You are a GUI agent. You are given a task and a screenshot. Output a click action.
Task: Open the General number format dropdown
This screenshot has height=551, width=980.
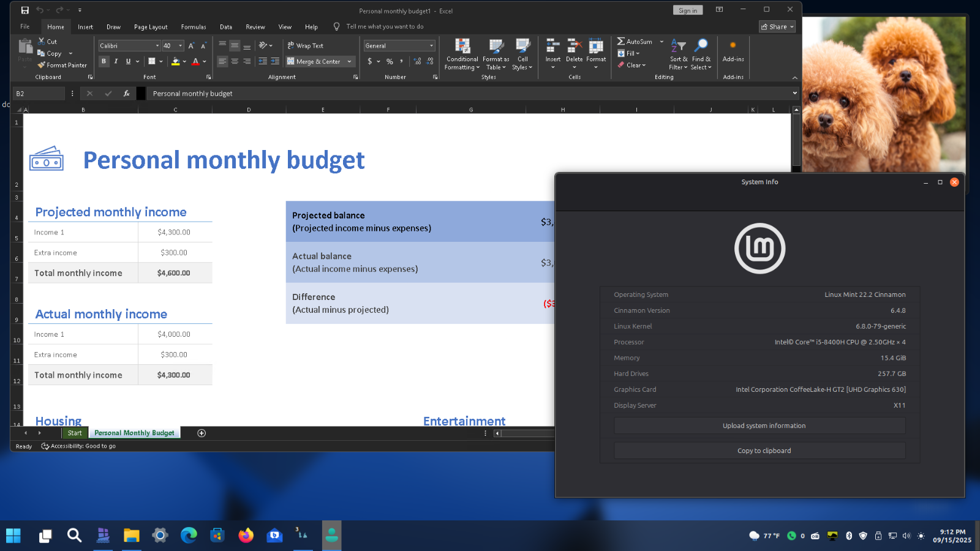(x=431, y=46)
